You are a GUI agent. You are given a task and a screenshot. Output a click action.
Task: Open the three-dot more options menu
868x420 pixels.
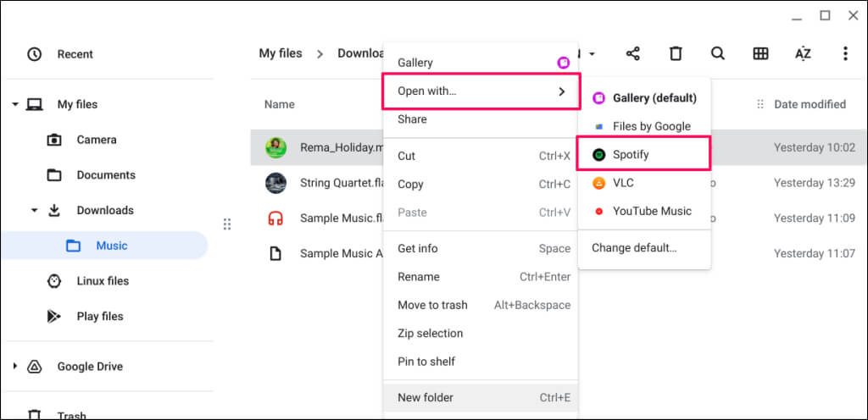point(845,53)
